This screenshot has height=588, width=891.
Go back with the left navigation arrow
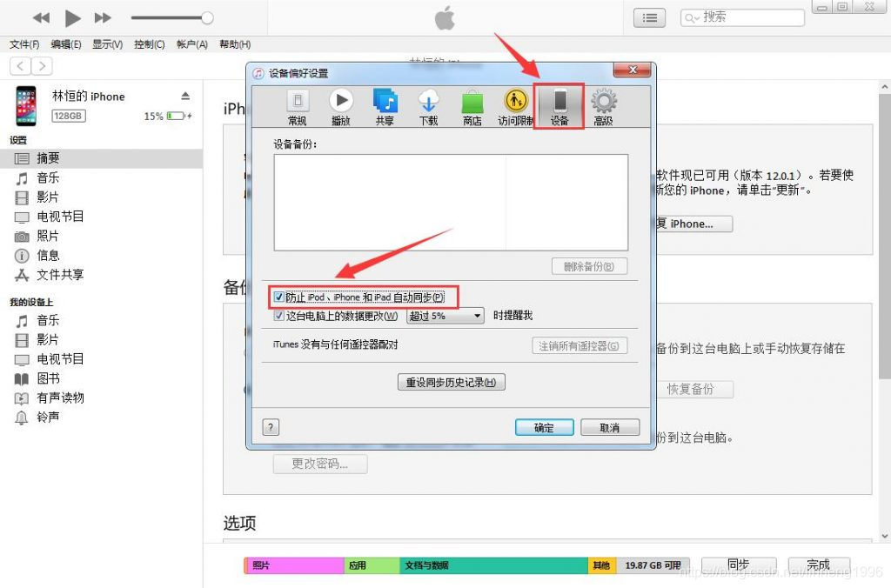(x=21, y=66)
